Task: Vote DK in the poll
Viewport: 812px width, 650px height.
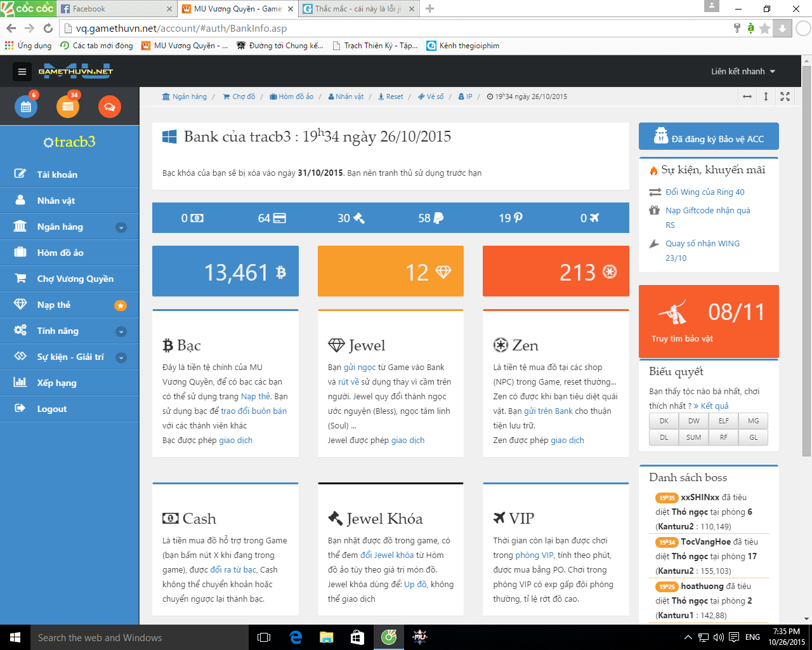Action: tap(664, 421)
